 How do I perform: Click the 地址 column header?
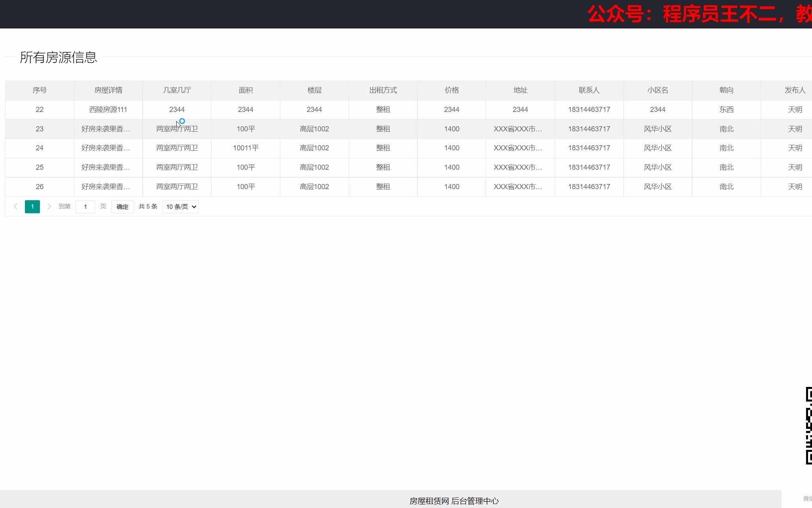[521, 90]
